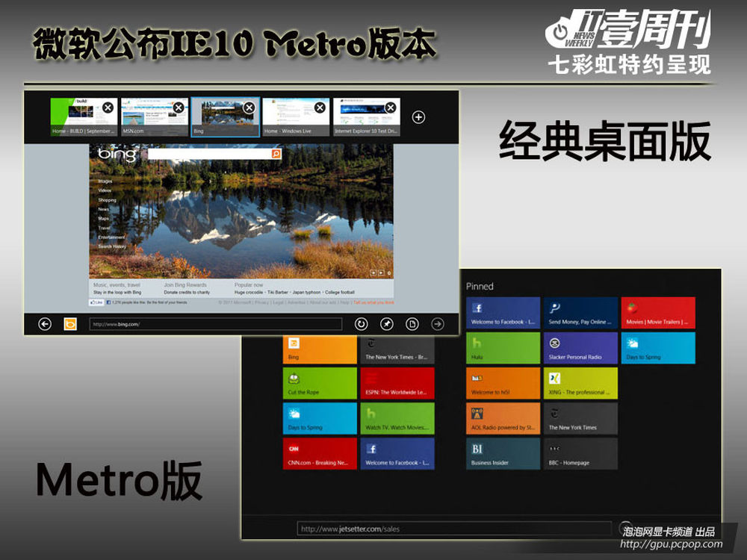Open the Business Insider tile
The height and width of the screenshot is (560, 747).
[503, 453]
